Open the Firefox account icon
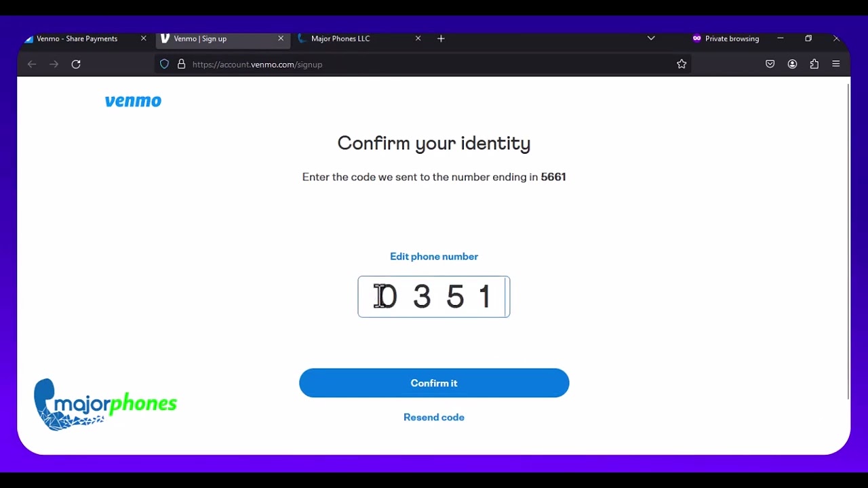 792,64
